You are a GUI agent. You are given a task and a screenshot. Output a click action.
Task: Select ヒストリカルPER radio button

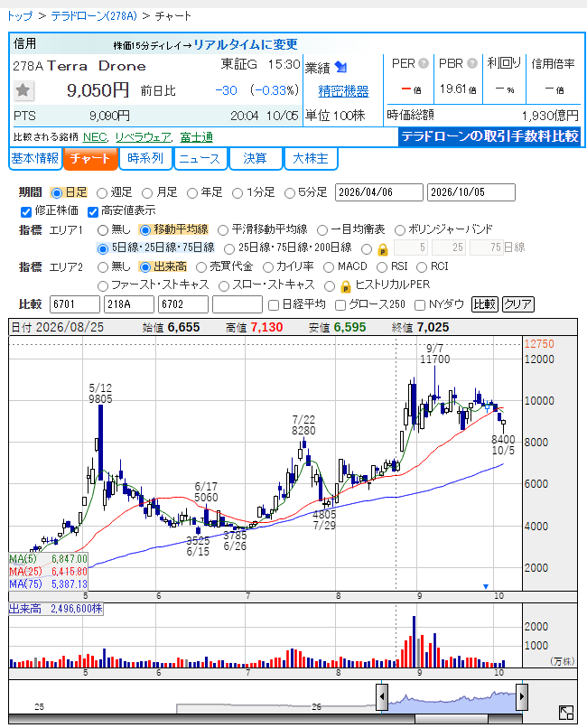[330, 286]
